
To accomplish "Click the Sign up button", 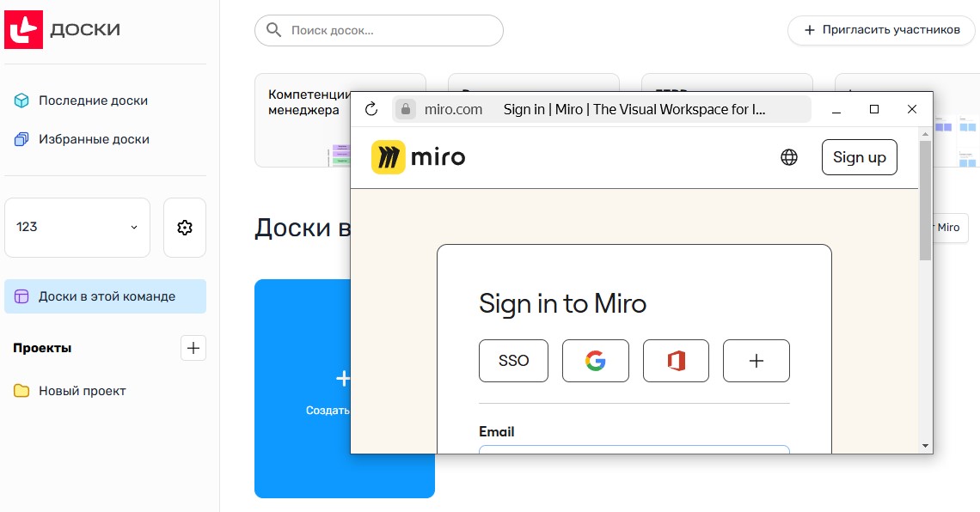I will pyautogui.click(x=860, y=157).
